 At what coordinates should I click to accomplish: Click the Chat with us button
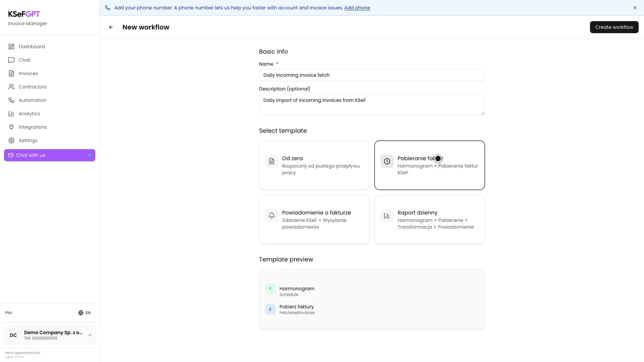[50, 155]
